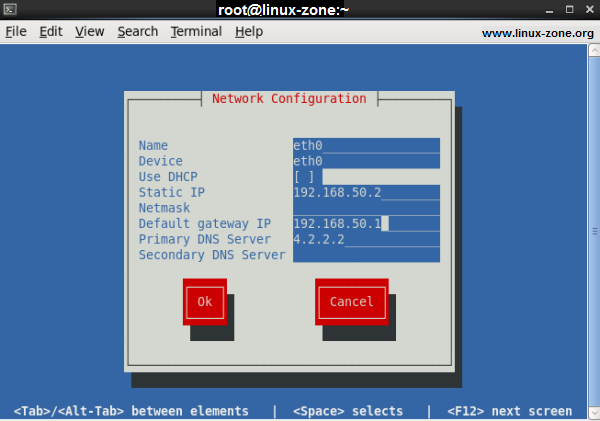Click the terminal scrollbar thumb

point(594,232)
